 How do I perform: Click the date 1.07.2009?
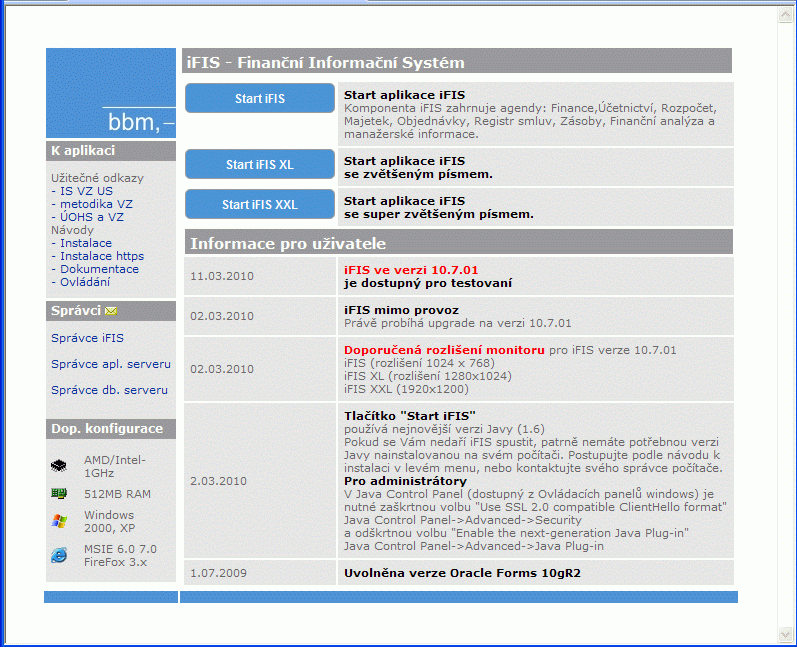click(218, 573)
